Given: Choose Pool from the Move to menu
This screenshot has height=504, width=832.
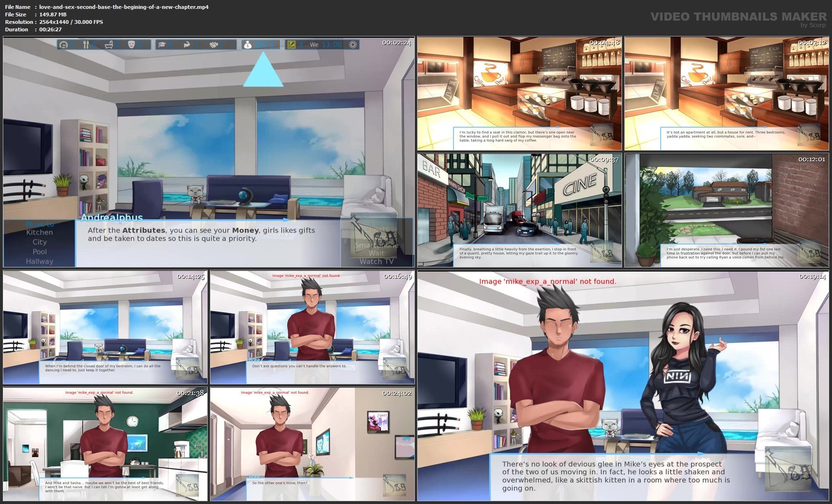Looking at the screenshot, I should coord(39,252).
